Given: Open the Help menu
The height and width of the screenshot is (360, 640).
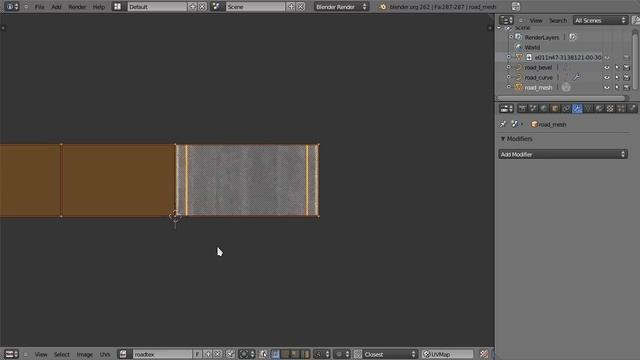Looking at the screenshot, I should pyautogui.click(x=99, y=7).
